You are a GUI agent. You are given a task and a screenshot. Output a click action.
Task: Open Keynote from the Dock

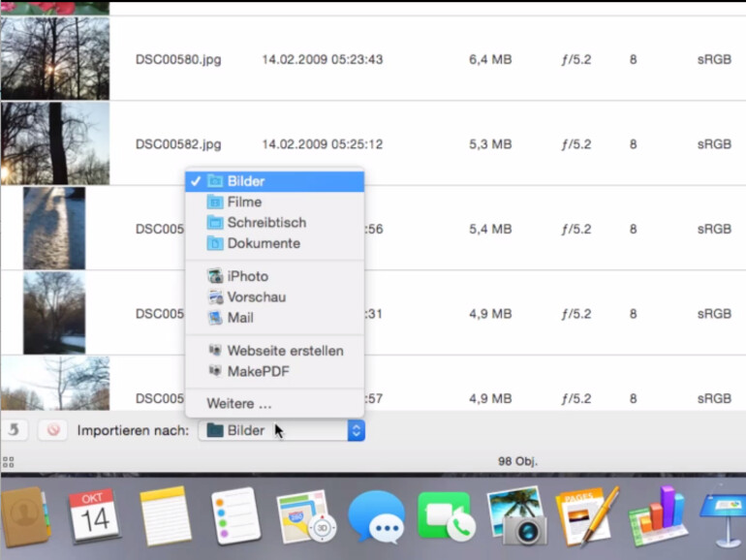(723, 516)
